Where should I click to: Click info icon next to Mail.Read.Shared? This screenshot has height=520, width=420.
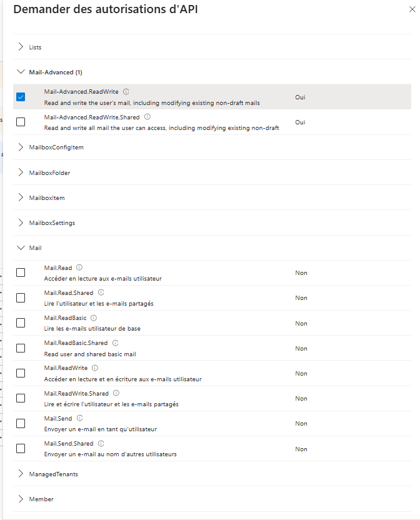tap(101, 292)
